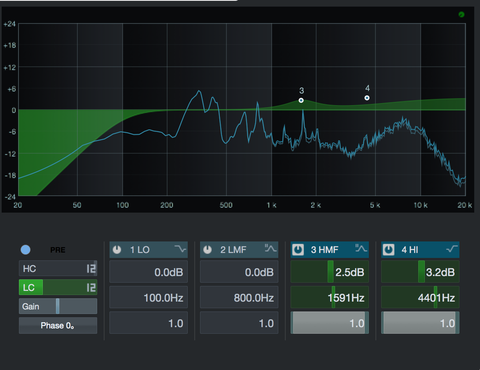Click the Gain slider handle
The height and width of the screenshot is (370, 480).
(x=58, y=306)
